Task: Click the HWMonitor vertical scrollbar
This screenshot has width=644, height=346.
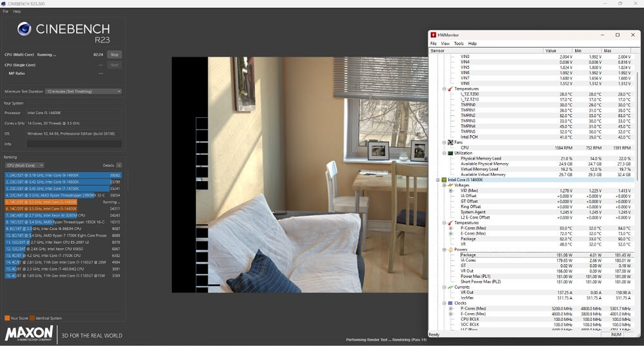Action: click(x=637, y=193)
